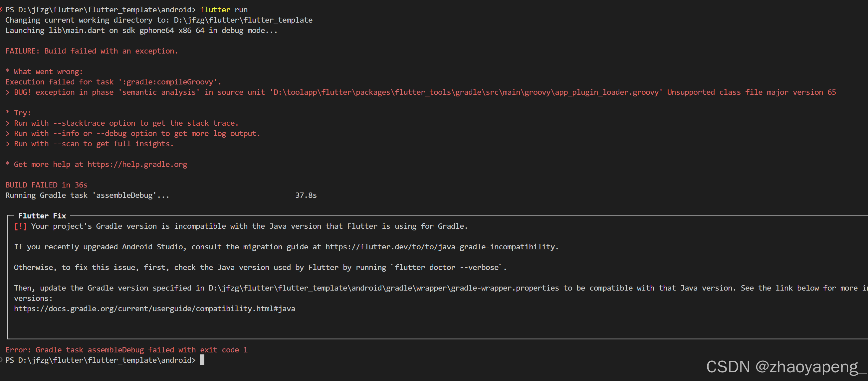Open the https://help.gradle.org link
Image resolution: width=868 pixels, height=381 pixels.
pyautogui.click(x=137, y=164)
